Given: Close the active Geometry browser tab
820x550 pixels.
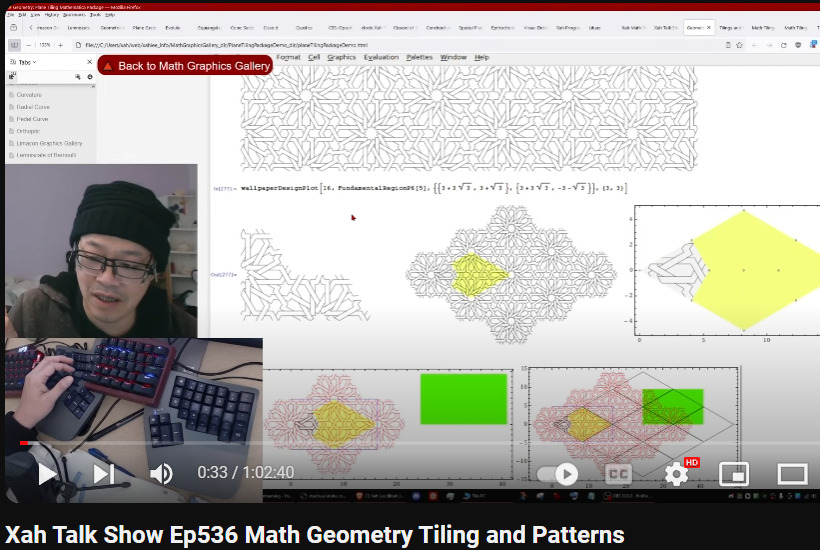Looking at the screenshot, I should (709, 28).
